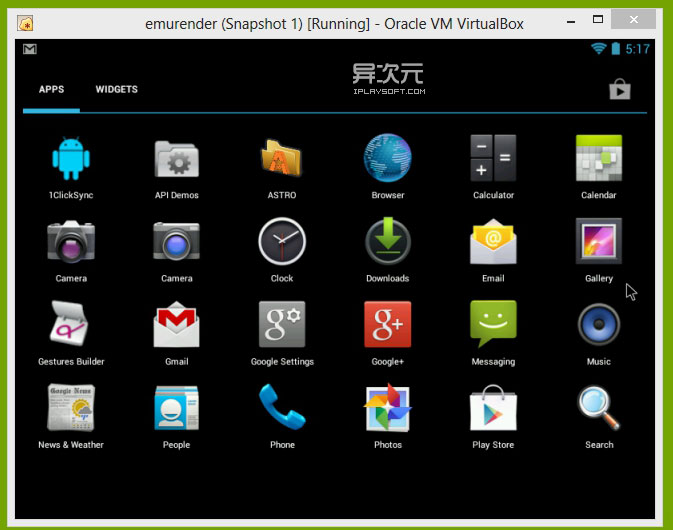The height and width of the screenshot is (530, 673).
Task: Open the Camera app with the blue lens
Action: point(176,242)
